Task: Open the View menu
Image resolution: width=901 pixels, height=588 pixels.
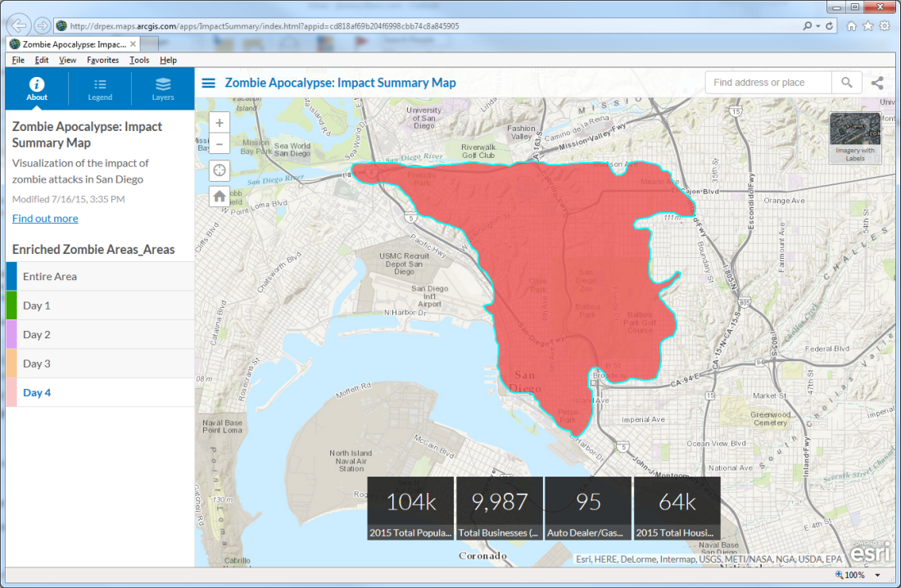Action: click(67, 60)
